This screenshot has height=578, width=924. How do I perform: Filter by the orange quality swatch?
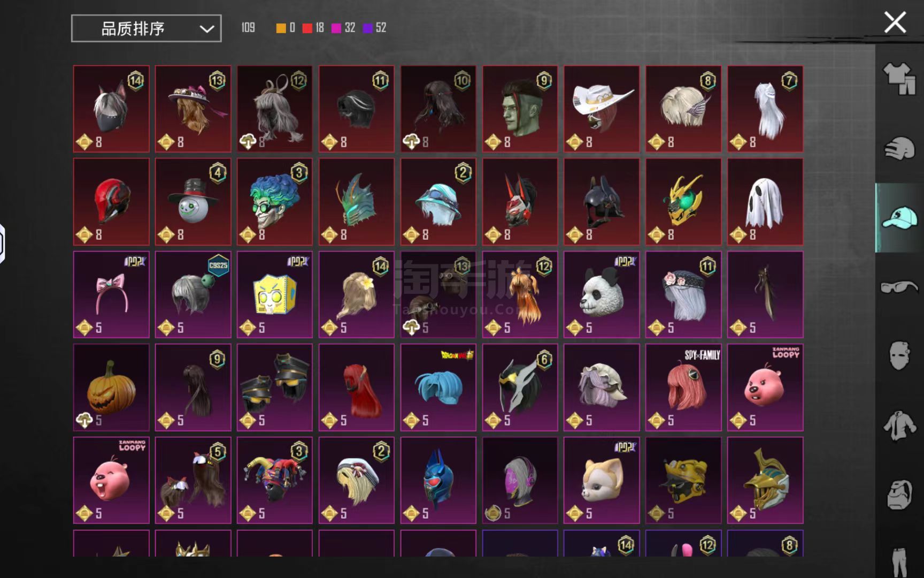click(x=281, y=28)
